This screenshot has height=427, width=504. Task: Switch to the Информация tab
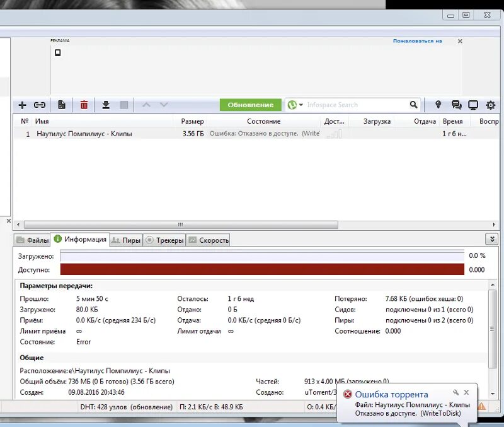coord(80,239)
